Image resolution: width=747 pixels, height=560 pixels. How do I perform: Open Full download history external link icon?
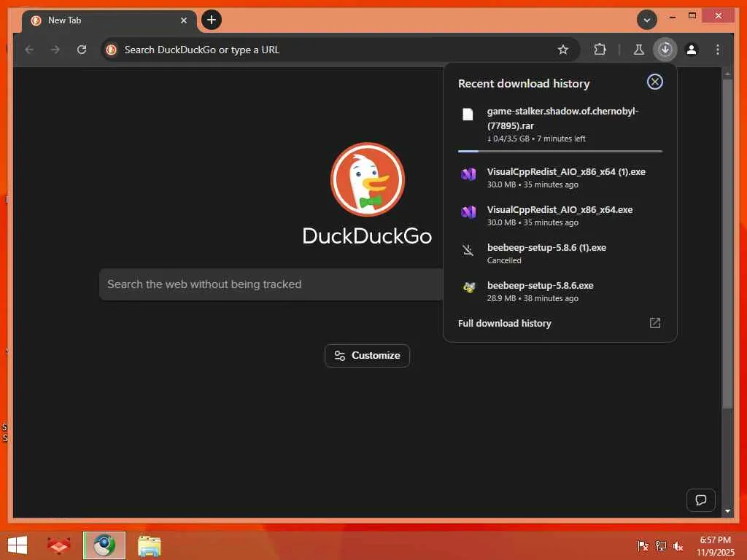click(654, 323)
